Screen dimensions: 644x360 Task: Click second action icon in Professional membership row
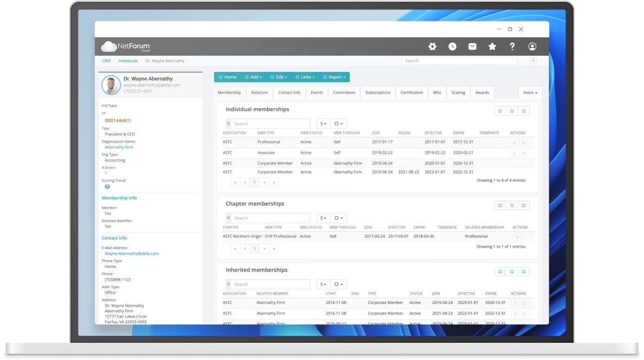(x=523, y=143)
